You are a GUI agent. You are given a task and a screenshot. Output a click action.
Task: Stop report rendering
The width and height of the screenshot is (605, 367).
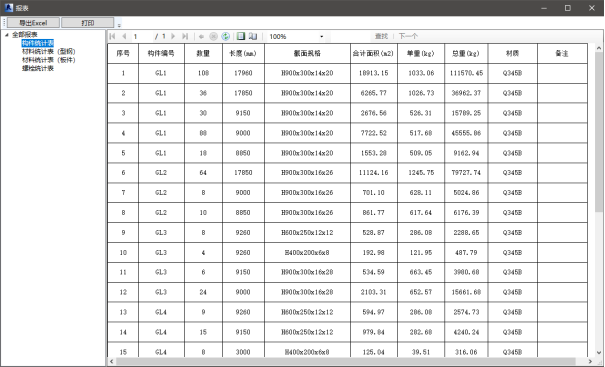pyautogui.click(x=213, y=36)
